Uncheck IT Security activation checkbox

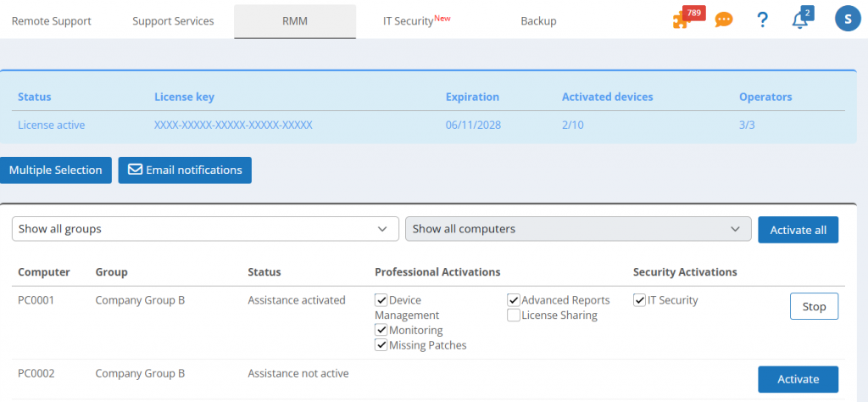pyautogui.click(x=640, y=300)
